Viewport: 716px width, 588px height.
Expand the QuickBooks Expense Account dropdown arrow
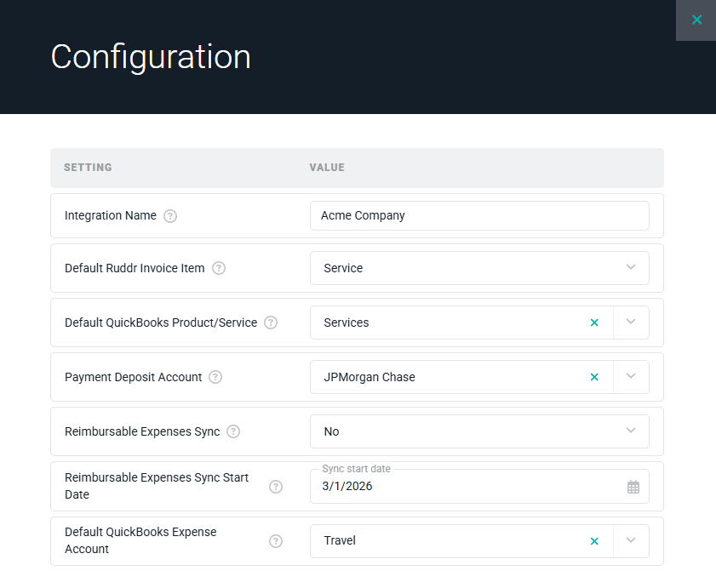pyautogui.click(x=631, y=541)
